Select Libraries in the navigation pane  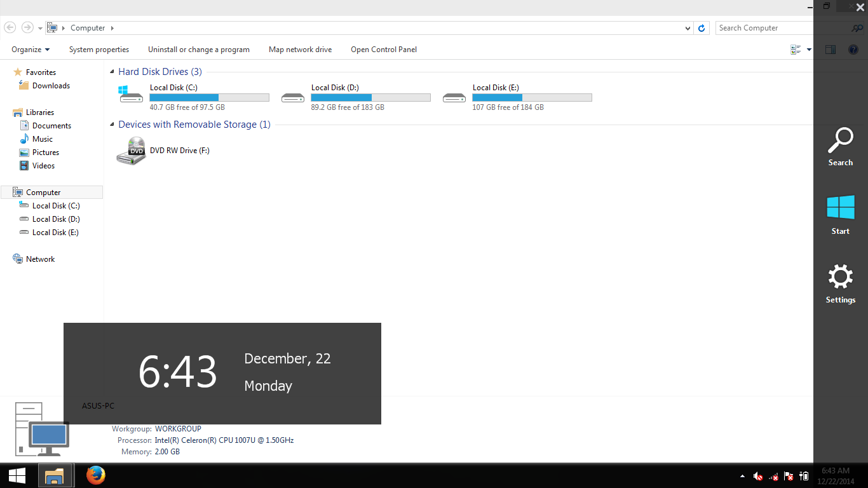click(x=39, y=112)
